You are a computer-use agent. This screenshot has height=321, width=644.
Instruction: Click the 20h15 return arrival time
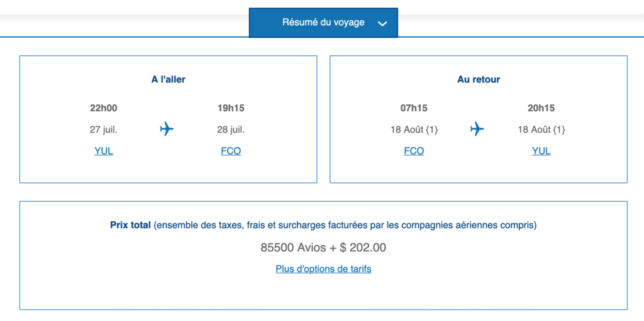point(541,108)
